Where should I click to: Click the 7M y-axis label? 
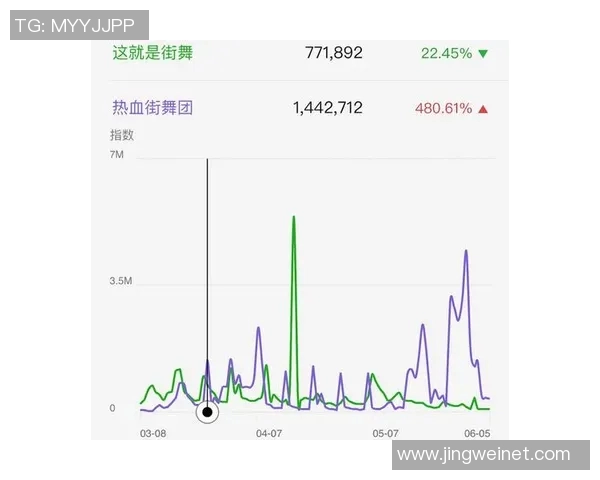coord(117,155)
